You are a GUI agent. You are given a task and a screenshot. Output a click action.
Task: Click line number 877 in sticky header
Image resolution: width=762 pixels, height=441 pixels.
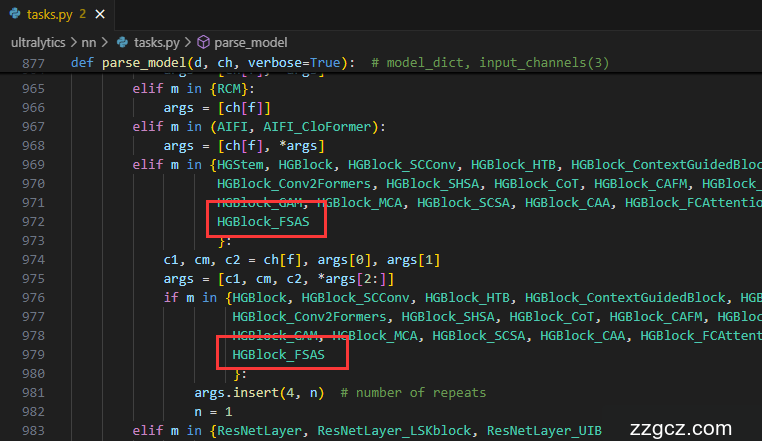(34, 63)
